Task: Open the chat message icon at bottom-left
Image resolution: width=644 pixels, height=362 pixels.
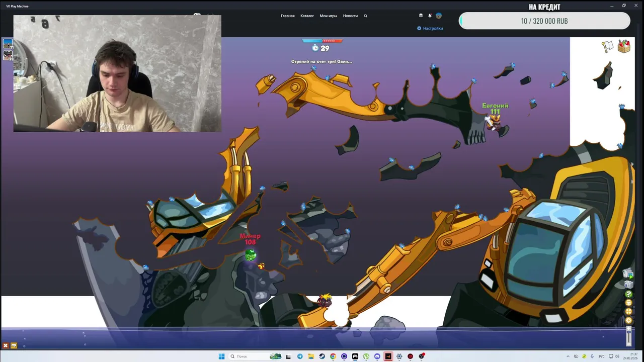Action: (x=14, y=345)
